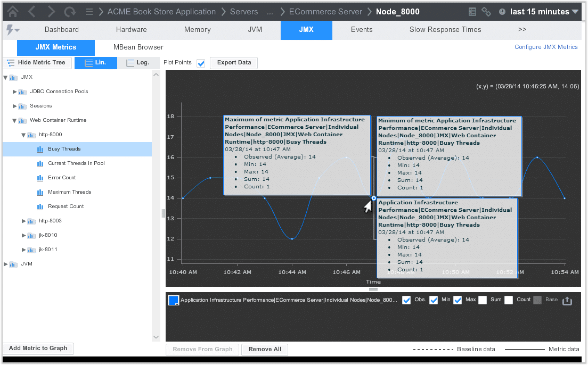Toggle the Plot Points checkbox
Image resolution: width=588 pixels, height=365 pixels.
(x=201, y=63)
